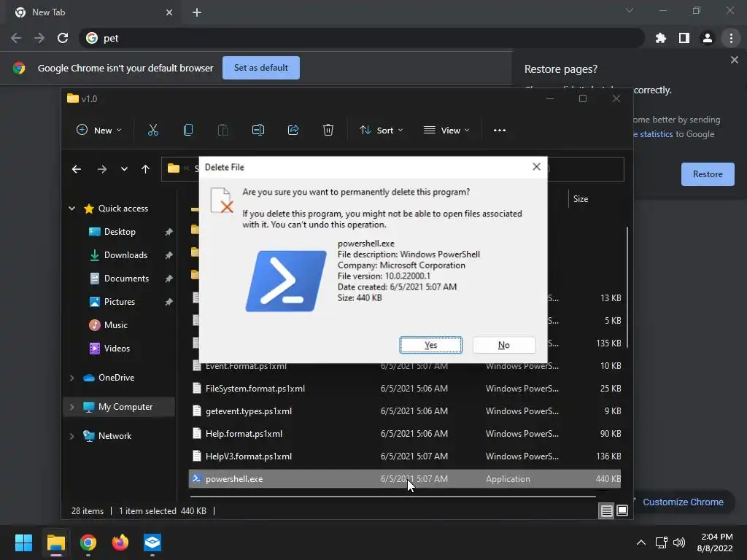The image size is (747, 560).
Task: Open recent locations chevron dropdown
Action: point(124,169)
